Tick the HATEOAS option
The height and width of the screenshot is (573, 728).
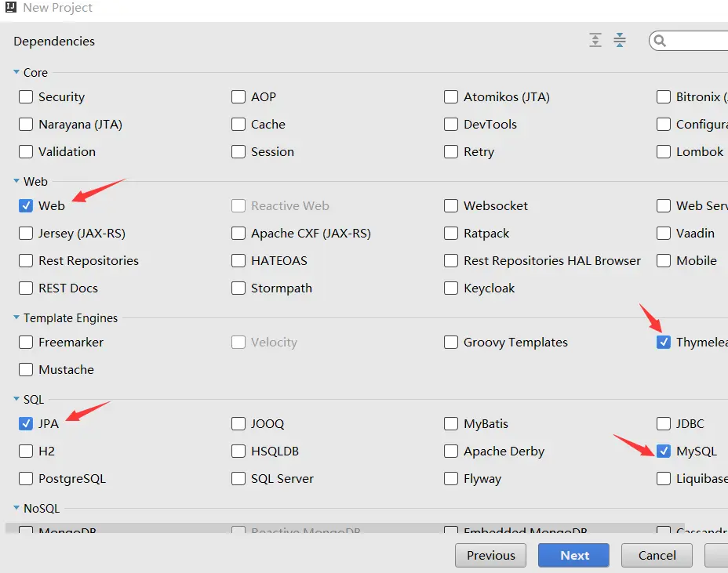click(x=238, y=261)
